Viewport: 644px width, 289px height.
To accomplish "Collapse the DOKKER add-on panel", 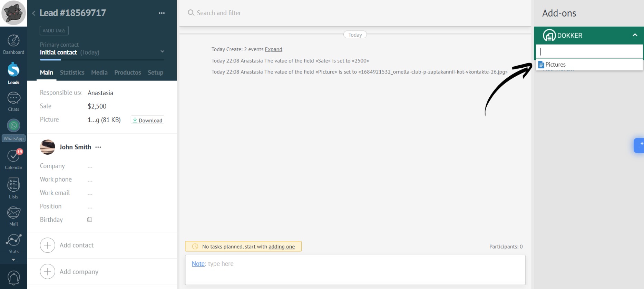I will coord(635,35).
